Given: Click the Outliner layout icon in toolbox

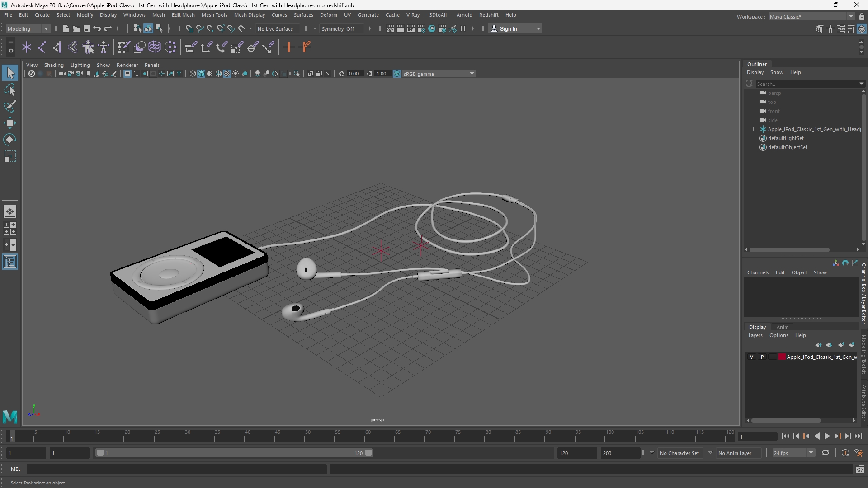Looking at the screenshot, I should 10,262.
